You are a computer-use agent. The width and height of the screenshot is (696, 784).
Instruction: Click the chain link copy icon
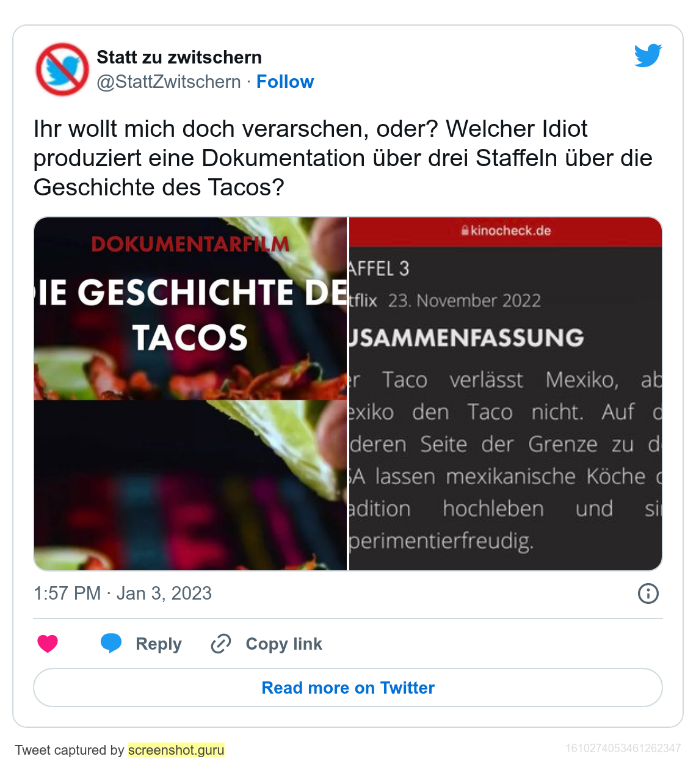[220, 644]
